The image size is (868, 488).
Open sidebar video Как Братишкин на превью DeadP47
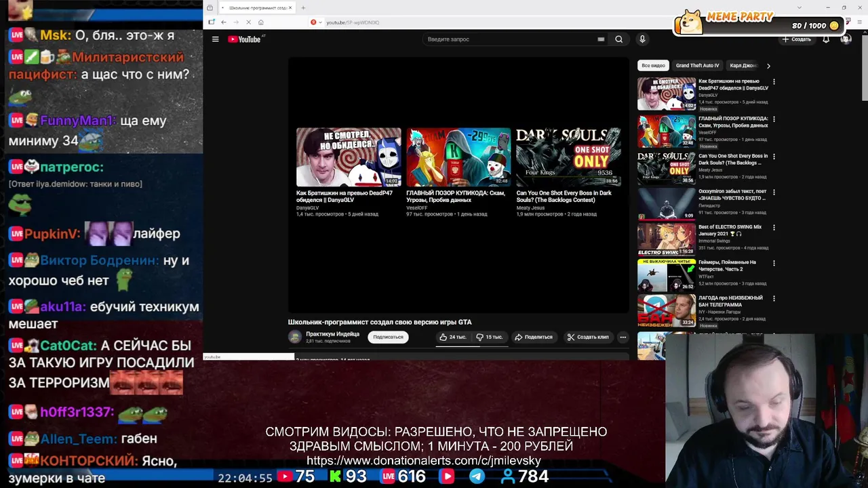point(733,85)
